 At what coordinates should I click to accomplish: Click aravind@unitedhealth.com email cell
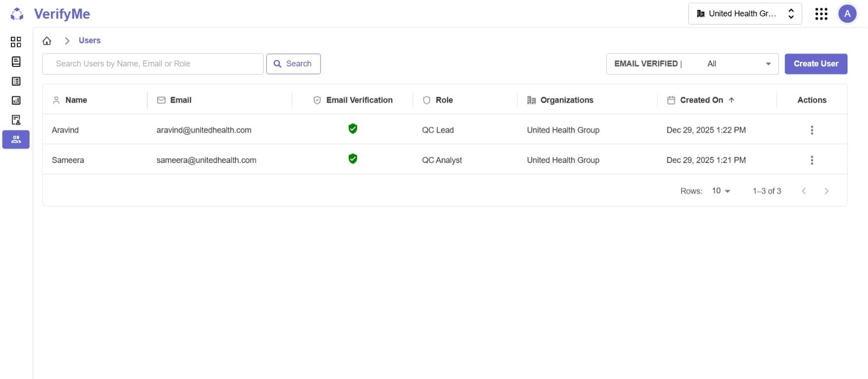[x=204, y=130]
